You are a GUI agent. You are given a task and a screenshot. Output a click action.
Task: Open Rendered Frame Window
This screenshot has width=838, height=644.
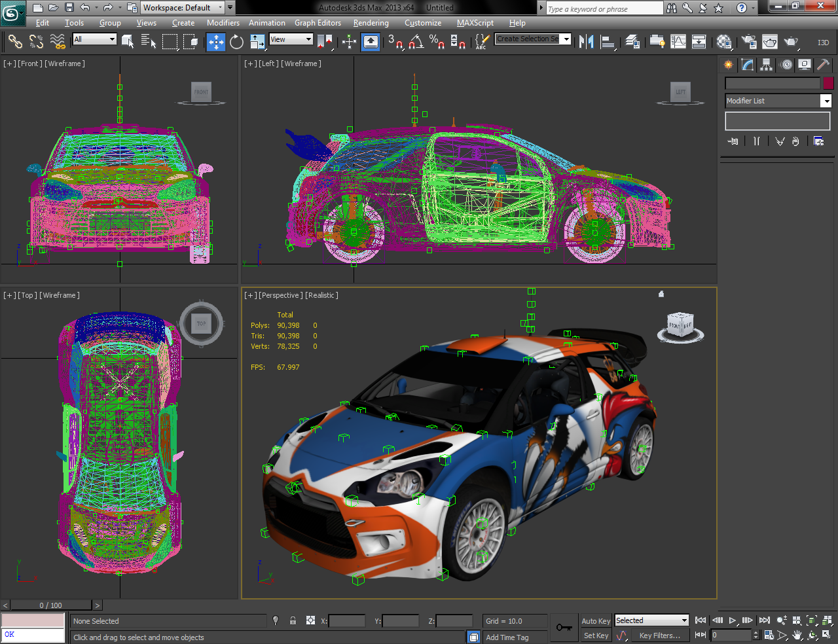[770, 42]
